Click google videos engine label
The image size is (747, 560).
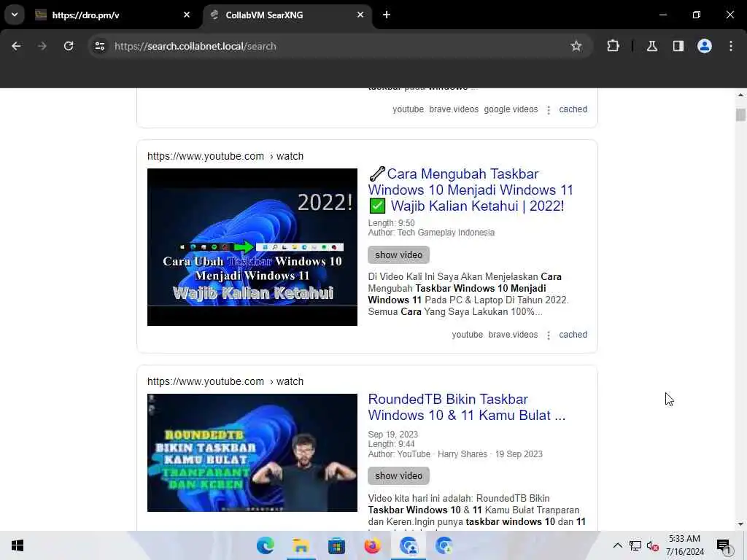coord(511,109)
